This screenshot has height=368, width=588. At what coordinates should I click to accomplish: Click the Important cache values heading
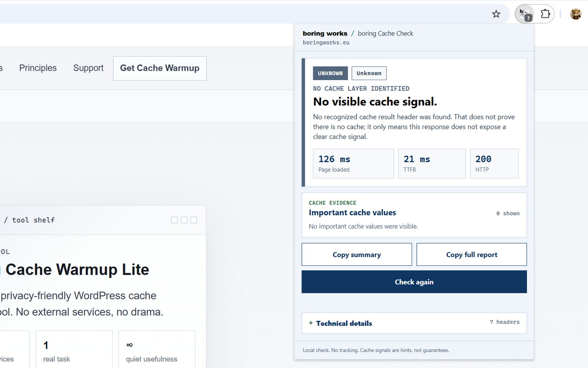352,213
